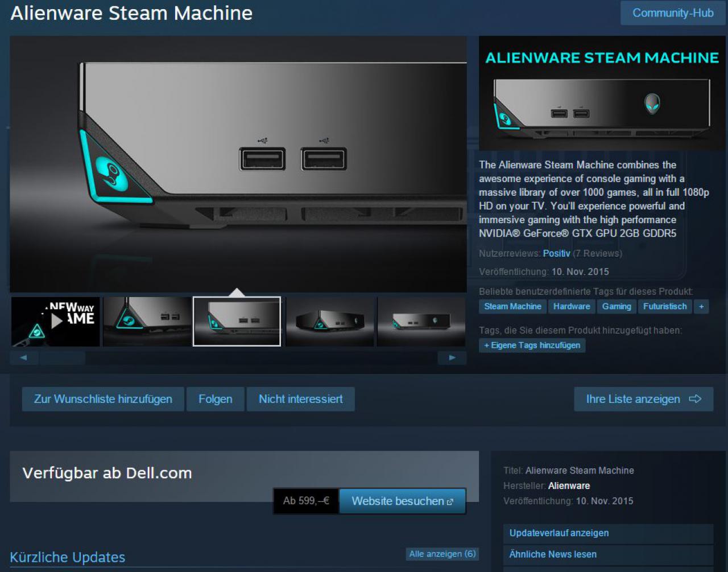Click Titel: Alienware Steam Machine text

tap(569, 470)
